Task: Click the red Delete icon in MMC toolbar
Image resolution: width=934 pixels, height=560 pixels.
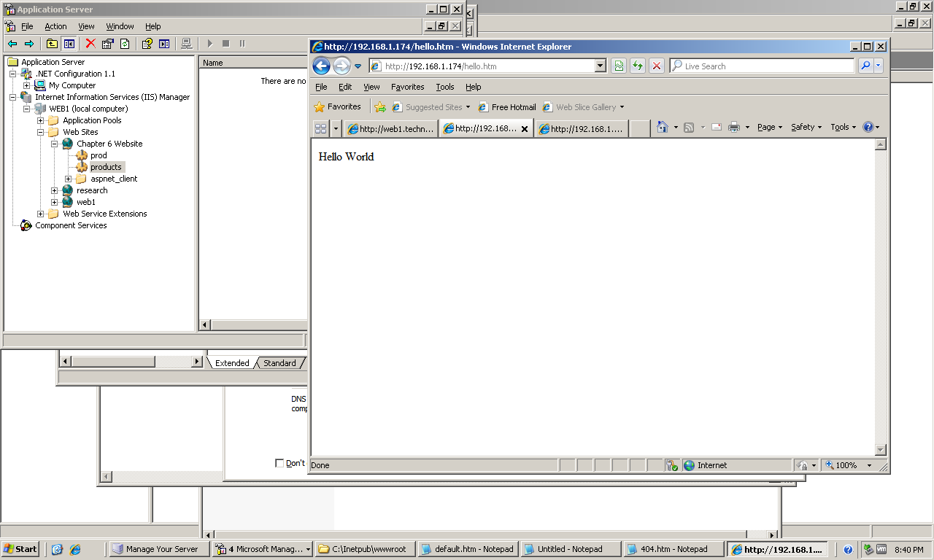Action: 90,44
